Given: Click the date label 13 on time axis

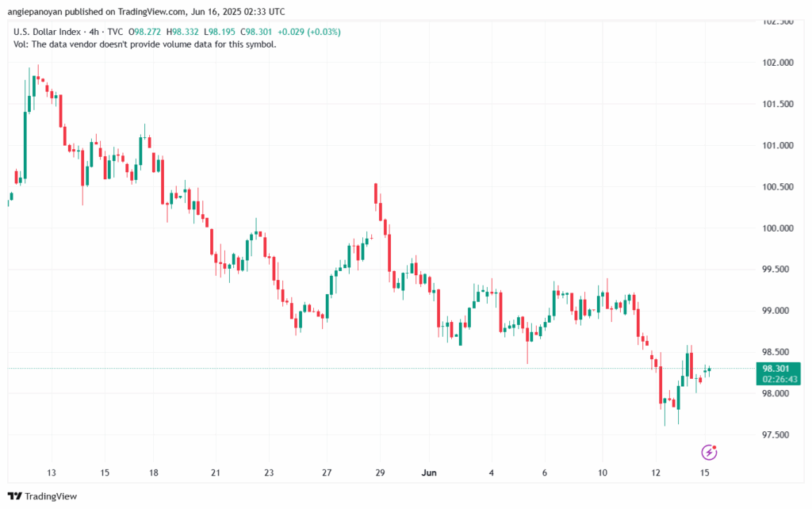Looking at the screenshot, I should [x=52, y=473].
